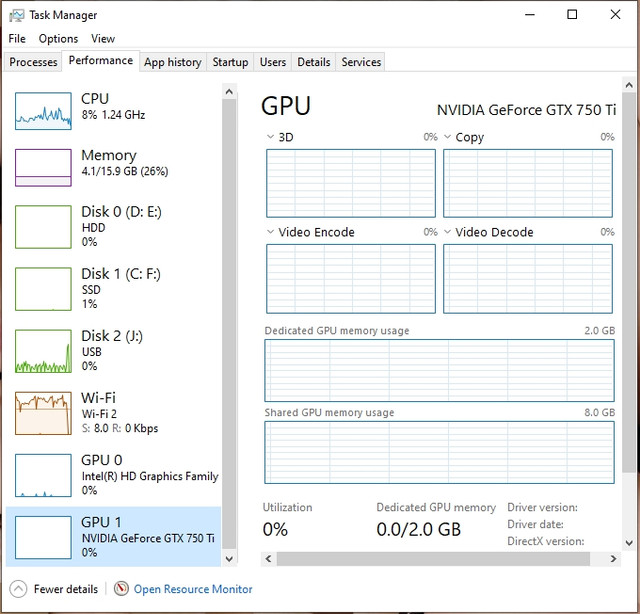Click the Video Decode graph
640x614 pixels.
(528, 279)
